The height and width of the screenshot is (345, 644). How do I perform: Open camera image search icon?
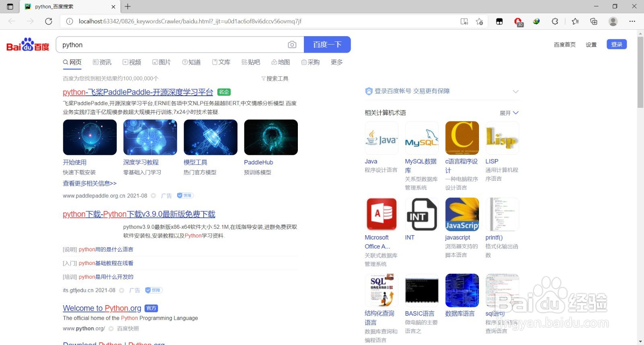coord(292,45)
